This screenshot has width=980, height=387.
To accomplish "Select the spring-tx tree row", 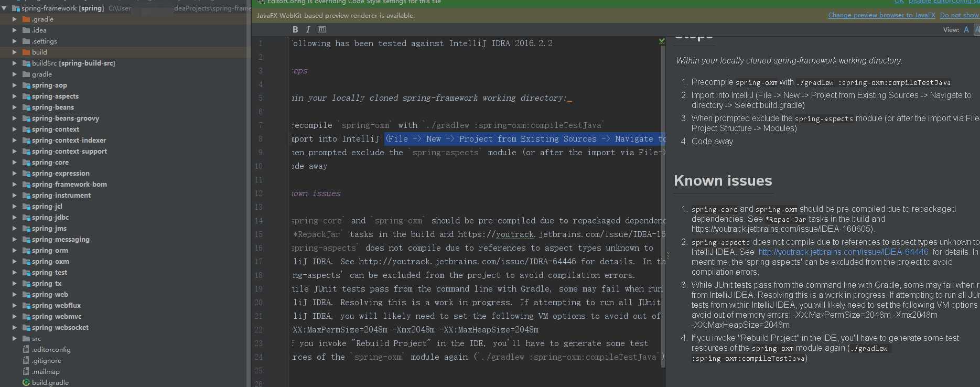I will (124, 284).
